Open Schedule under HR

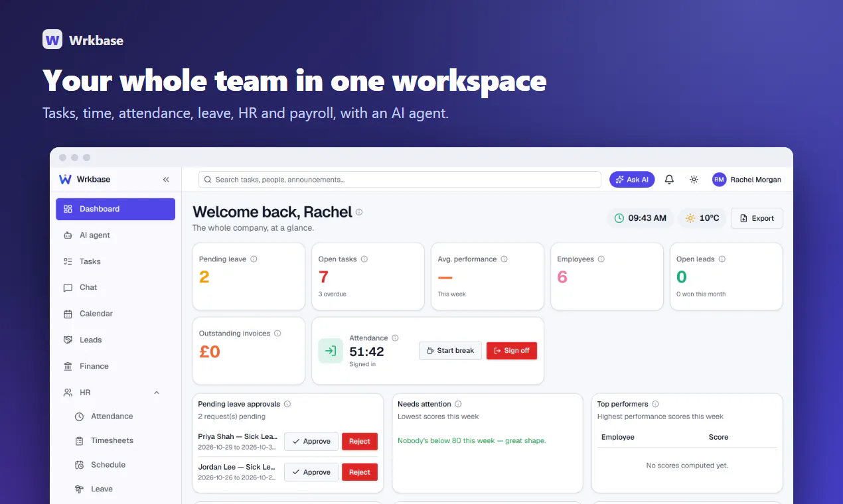(121, 465)
